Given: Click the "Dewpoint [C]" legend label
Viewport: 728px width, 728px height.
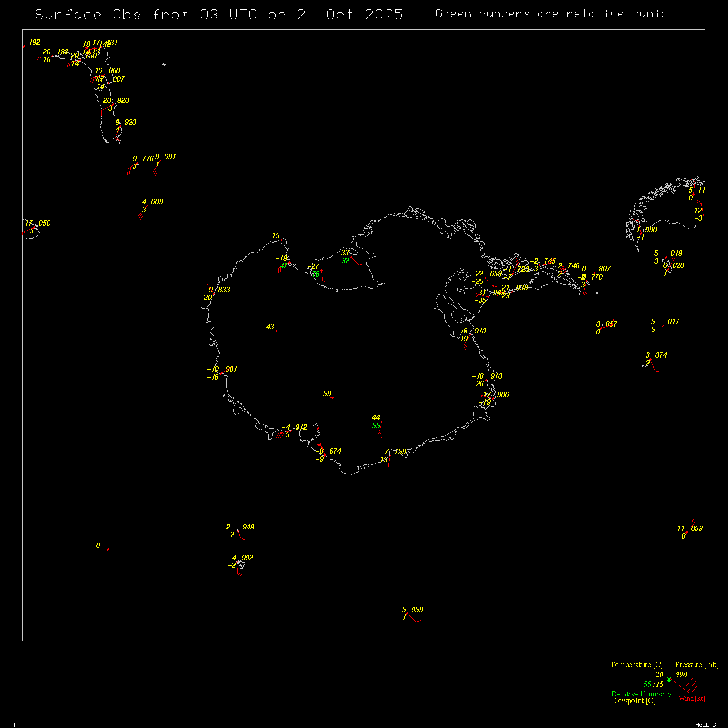Looking at the screenshot, I should [x=633, y=701].
